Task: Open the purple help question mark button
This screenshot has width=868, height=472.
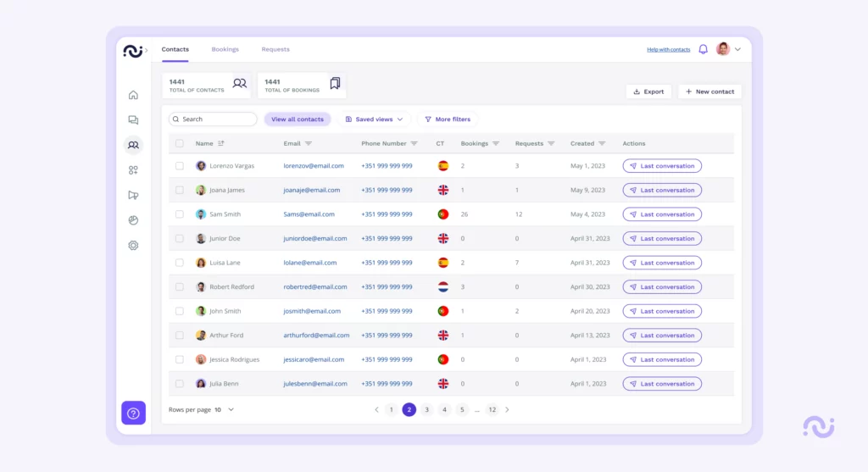Action: 133,414
